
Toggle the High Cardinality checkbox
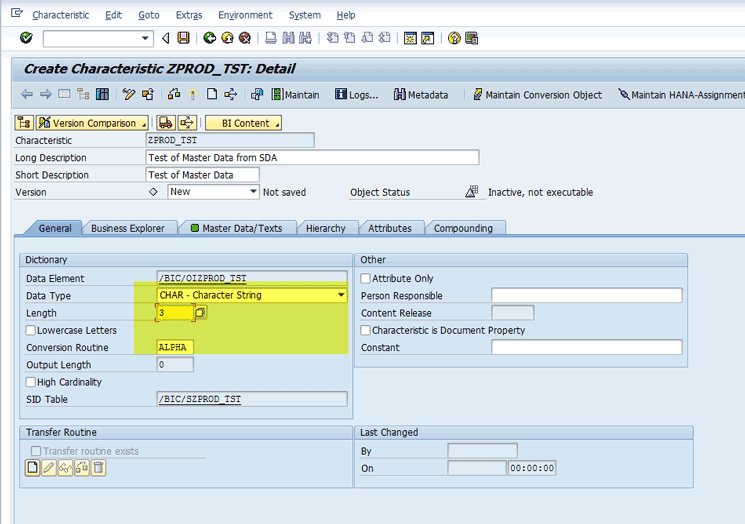(x=31, y=382)
